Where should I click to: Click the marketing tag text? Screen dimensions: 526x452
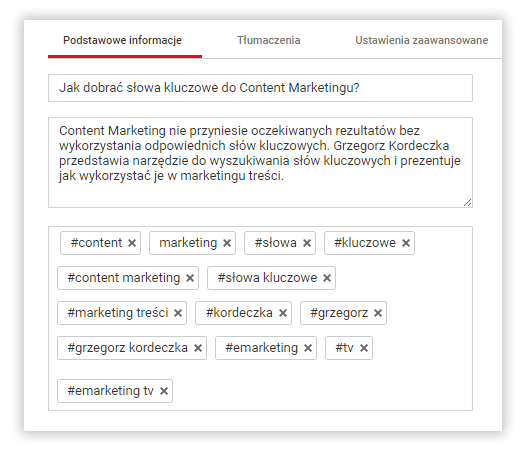(x=188, y=243)
